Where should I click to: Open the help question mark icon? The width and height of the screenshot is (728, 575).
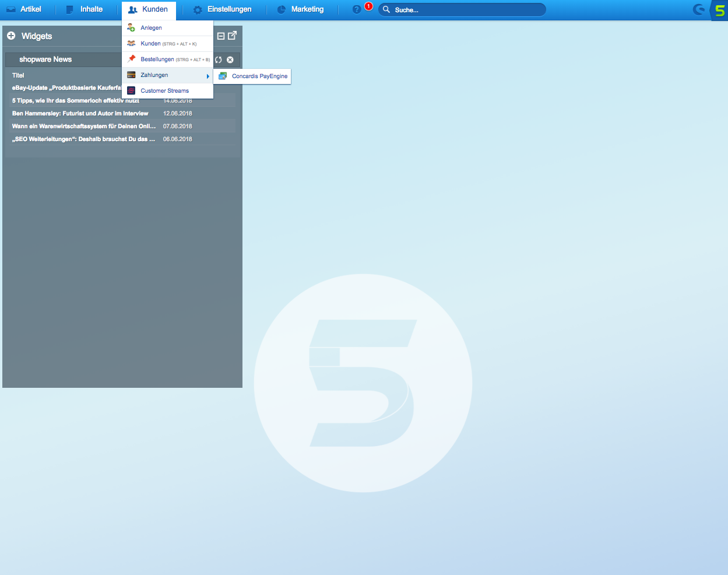357,10
